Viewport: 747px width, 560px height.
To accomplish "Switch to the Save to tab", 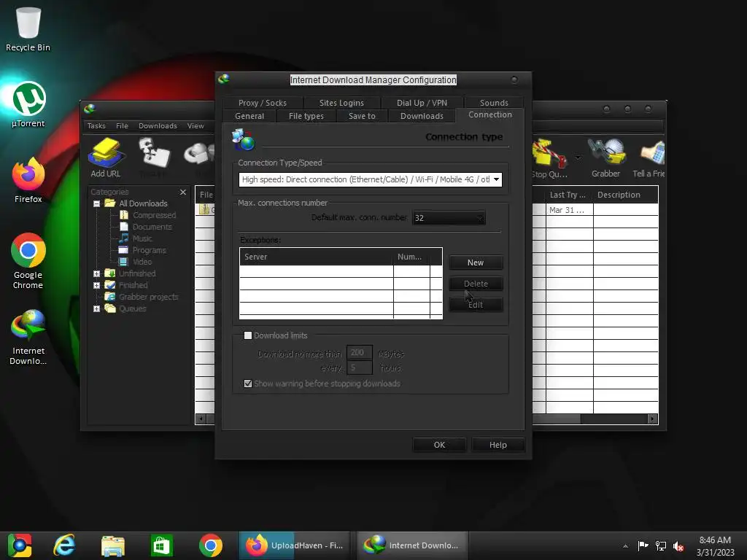I will click(x=362, y=116).
